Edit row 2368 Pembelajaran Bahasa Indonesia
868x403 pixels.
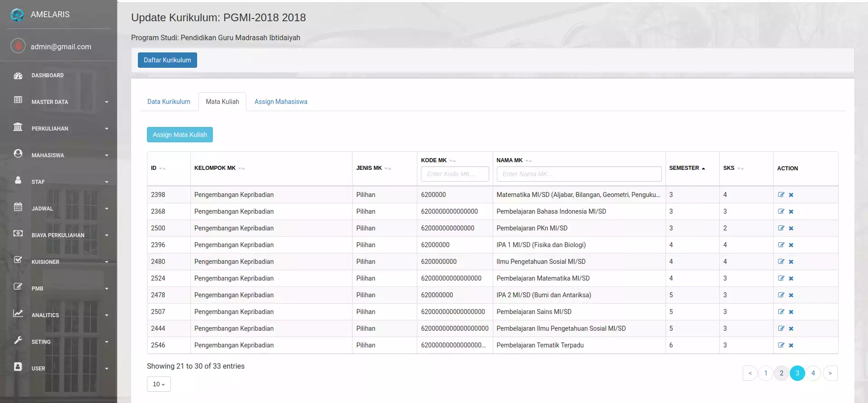tap(781, 211)
